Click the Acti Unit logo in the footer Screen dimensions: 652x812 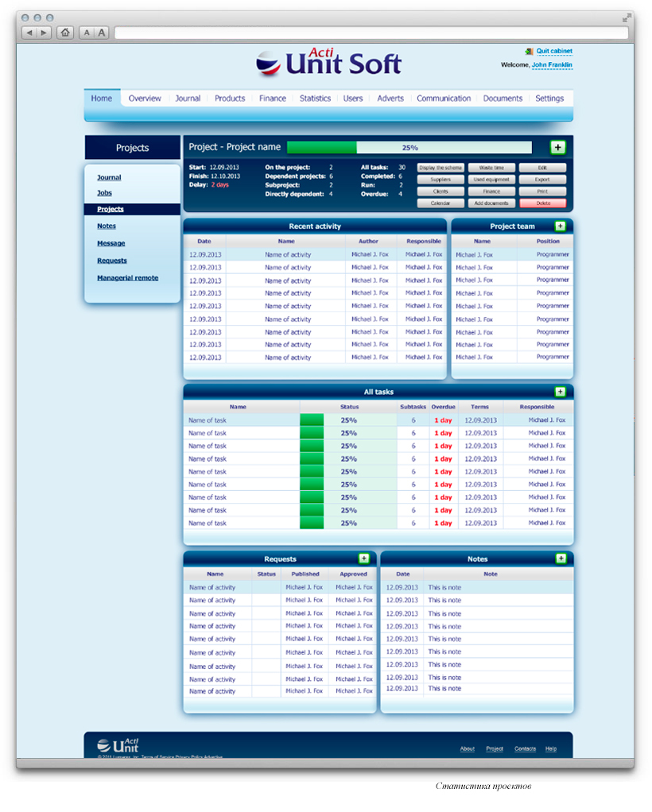tap(118, 745)
